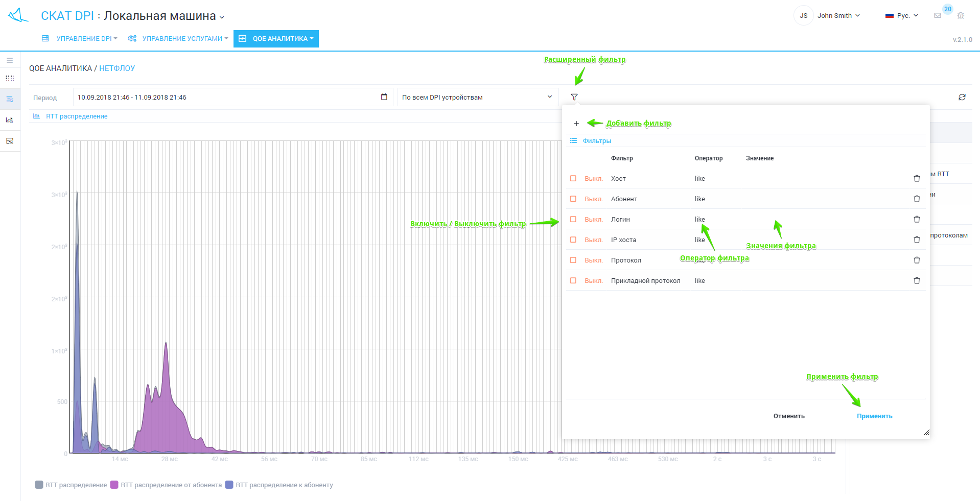
Task: Open the John Smith user dropdown
Action: click(838, 16)
